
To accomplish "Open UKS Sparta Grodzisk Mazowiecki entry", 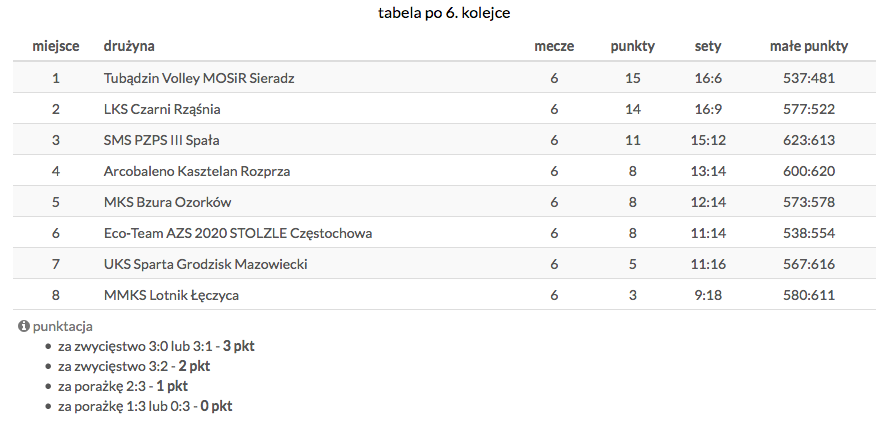I will [x=205, y=264].
